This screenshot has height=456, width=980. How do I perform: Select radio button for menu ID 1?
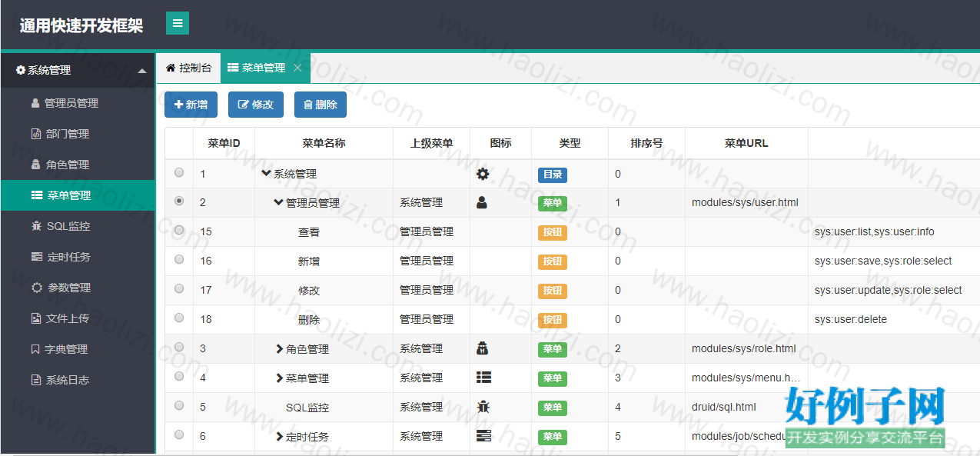pyautogui.click(x=179, y=172)
